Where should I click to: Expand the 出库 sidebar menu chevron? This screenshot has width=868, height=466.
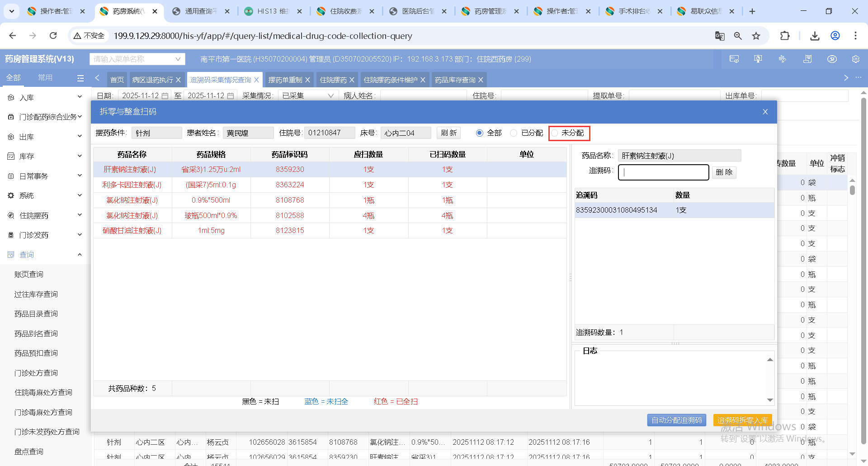80,136
